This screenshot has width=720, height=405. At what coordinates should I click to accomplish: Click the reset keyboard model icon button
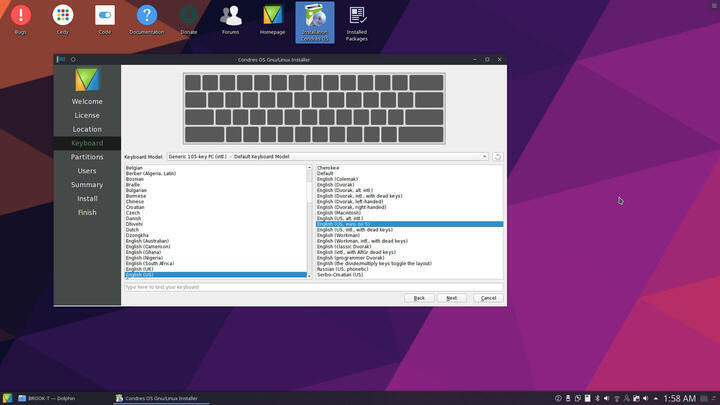(497, 157)
